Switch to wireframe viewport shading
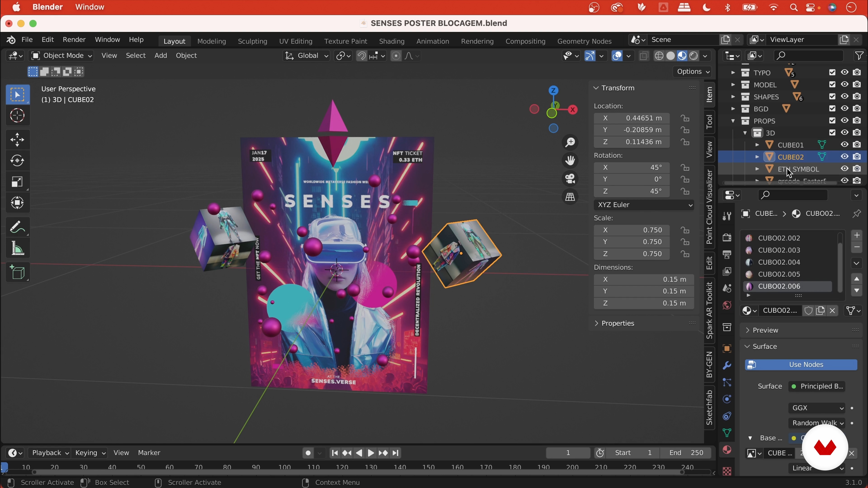This screenshot has height=488, width=868. click(659, 56)
